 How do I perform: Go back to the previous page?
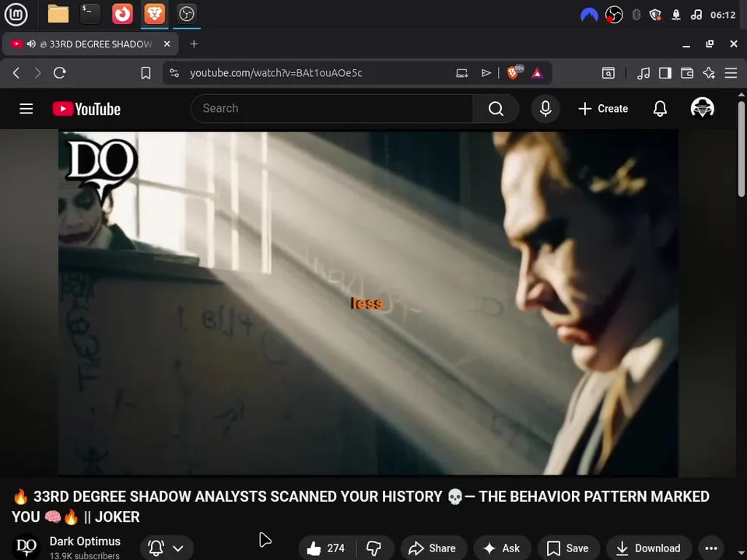[16, 73]
